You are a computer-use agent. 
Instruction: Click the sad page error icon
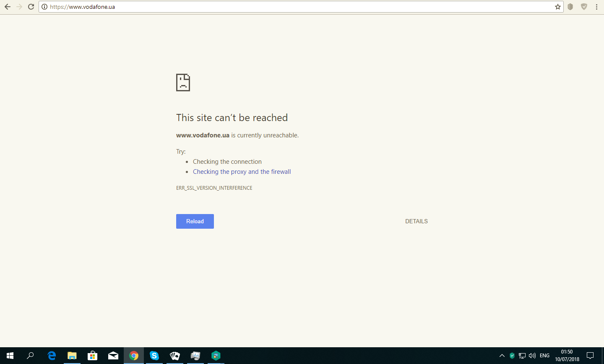[x=183, y=83]
